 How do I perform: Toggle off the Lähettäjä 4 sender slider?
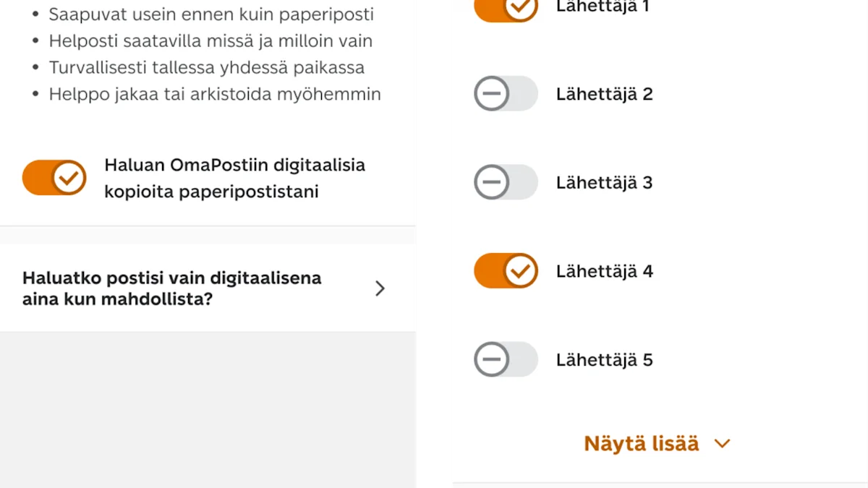tap(506, 271)
